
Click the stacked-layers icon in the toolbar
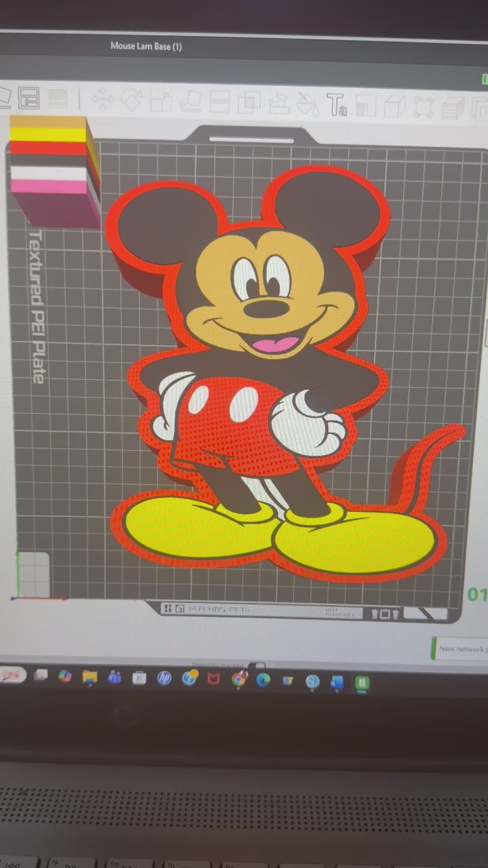tap(453, 107)
